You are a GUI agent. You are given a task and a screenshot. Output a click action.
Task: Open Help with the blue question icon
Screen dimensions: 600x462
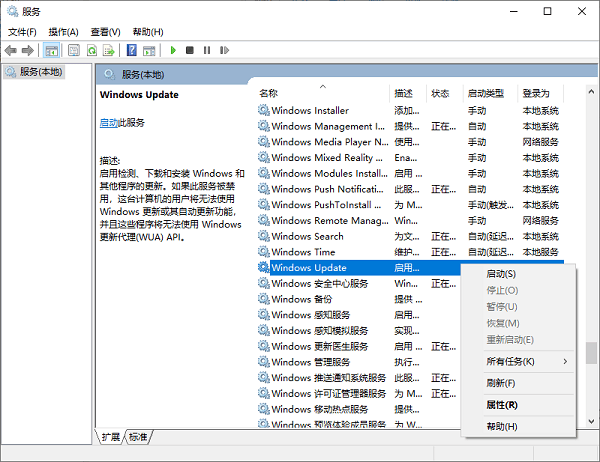point(132,50)
